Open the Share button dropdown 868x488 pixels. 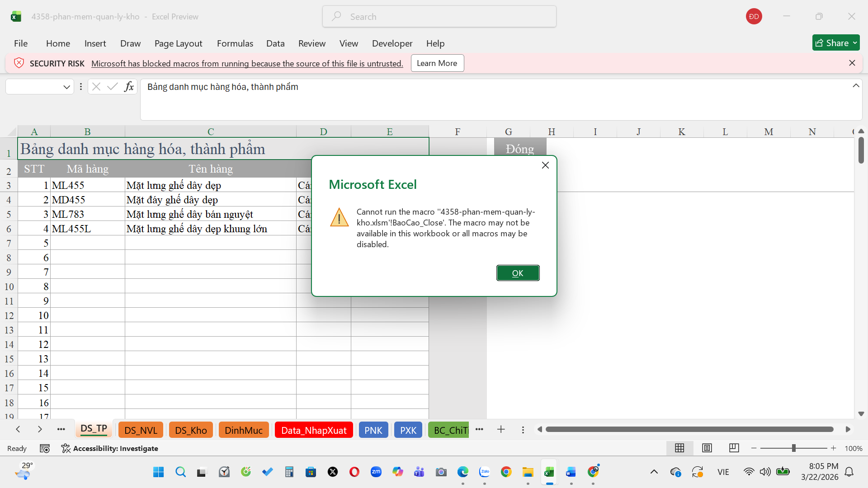click(855, 43)
